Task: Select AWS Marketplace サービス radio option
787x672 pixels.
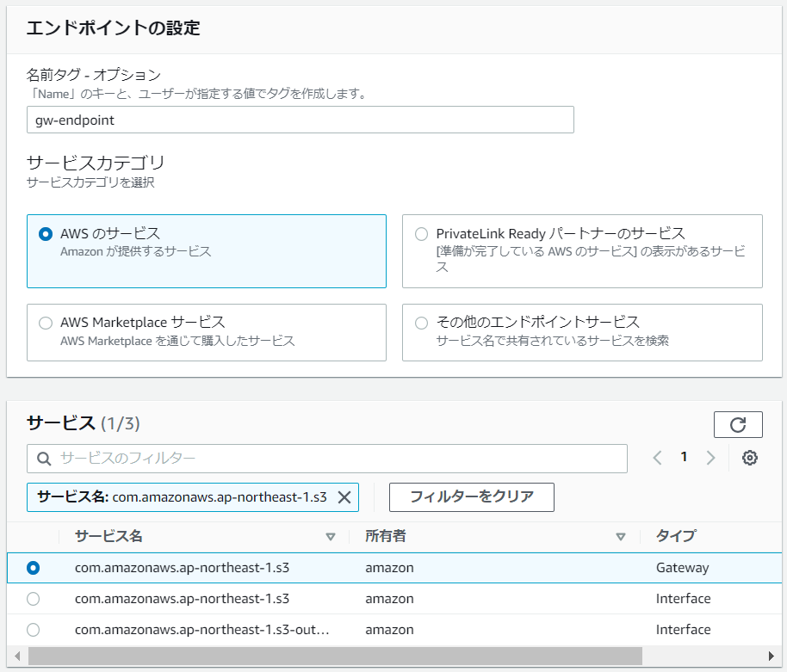Action: point(46,323)
